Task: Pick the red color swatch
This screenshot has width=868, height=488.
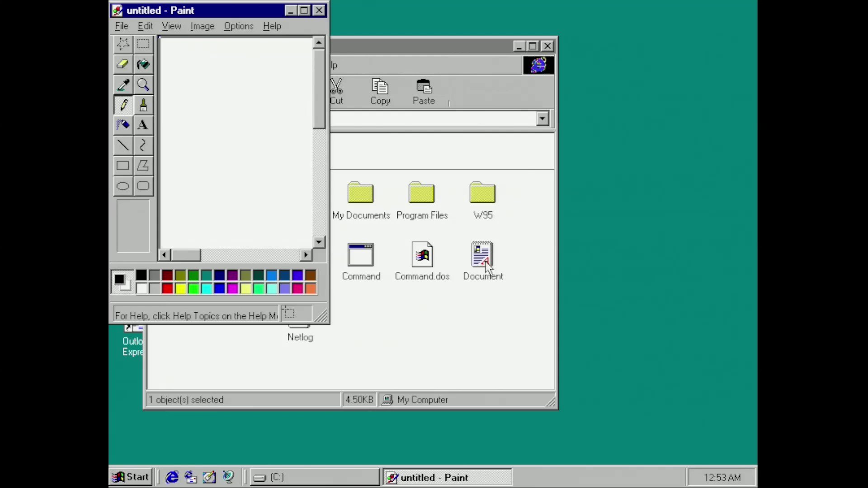Action: click(167, 288)
